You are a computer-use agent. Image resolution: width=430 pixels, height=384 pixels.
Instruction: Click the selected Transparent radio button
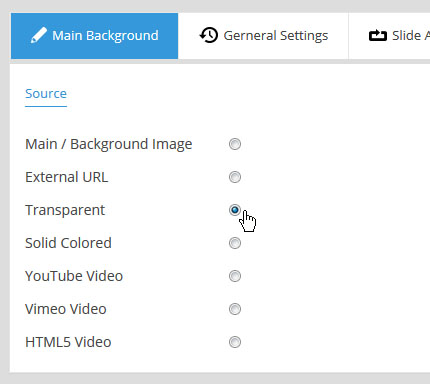point(235,210)
